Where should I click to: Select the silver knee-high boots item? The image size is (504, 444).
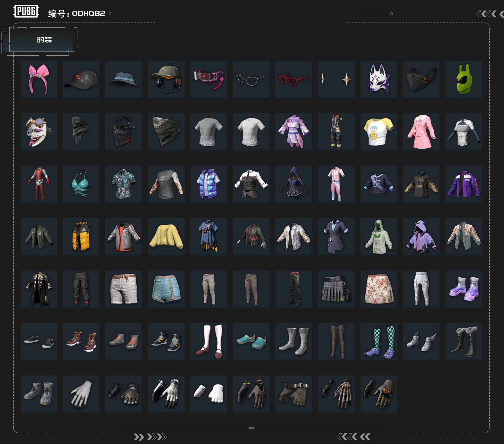click(x=294, y=341)
